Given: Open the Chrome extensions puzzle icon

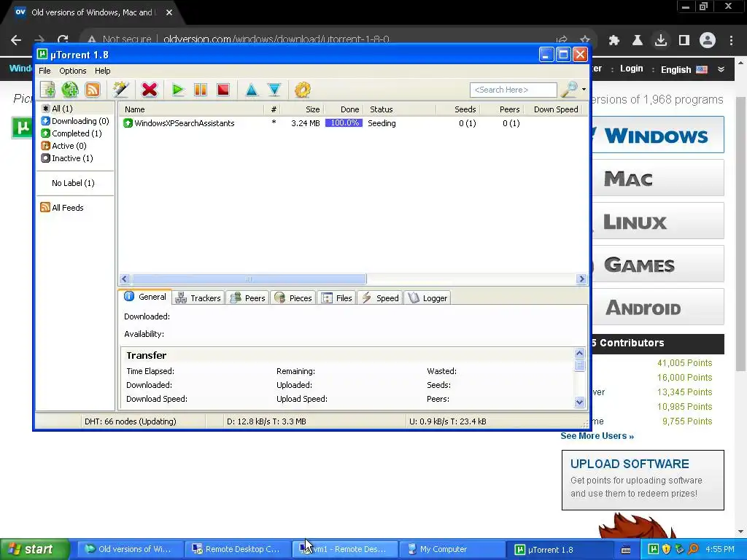Looking at the screenshot, I should pyautogui.click(x=614, y=40).
